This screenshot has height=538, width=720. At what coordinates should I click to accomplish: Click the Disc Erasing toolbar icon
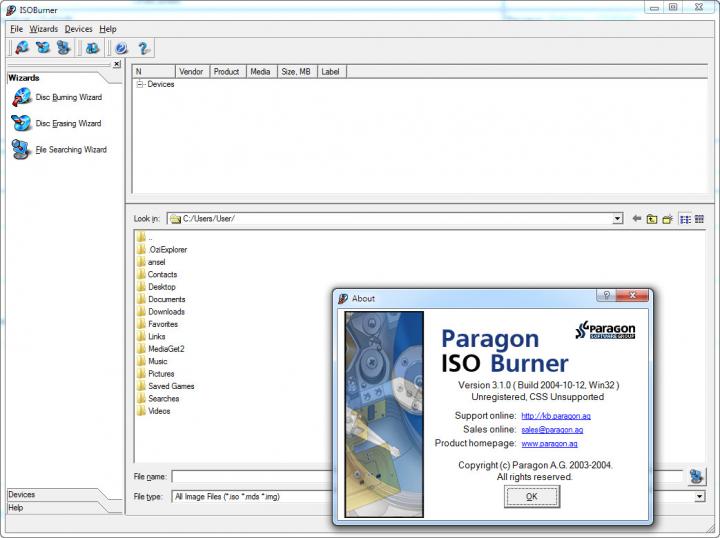tap(43, 47)
